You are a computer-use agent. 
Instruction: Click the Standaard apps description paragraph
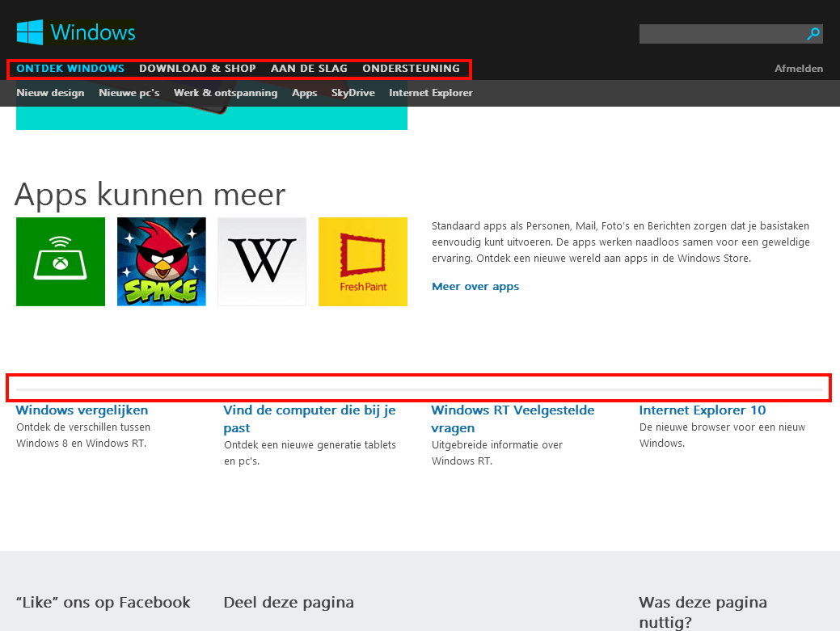coord(620,242)
